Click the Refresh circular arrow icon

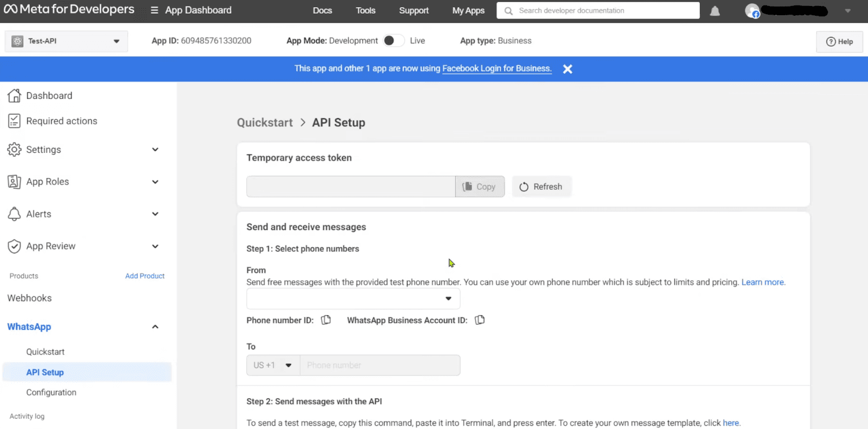pos(524,187)
